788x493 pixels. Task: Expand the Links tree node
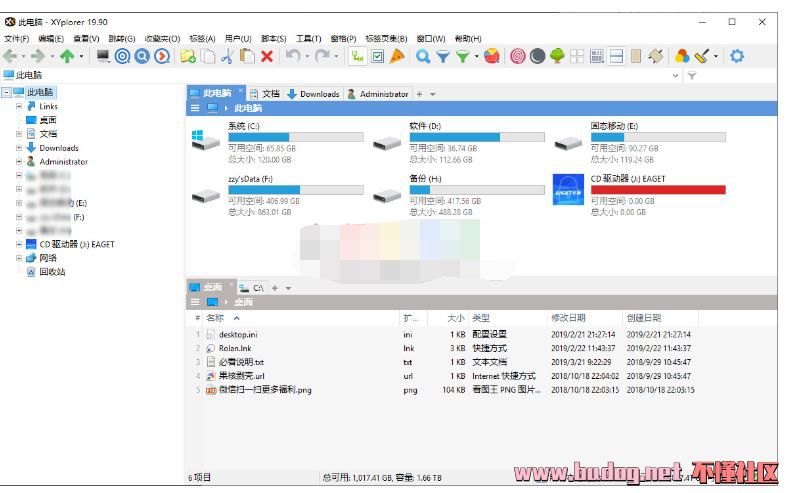(19, 106)
